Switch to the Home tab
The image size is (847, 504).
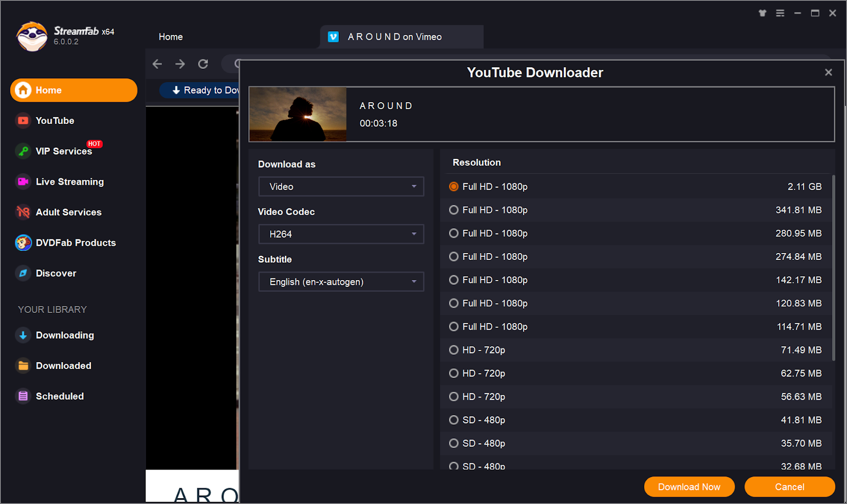click(170, 37)
